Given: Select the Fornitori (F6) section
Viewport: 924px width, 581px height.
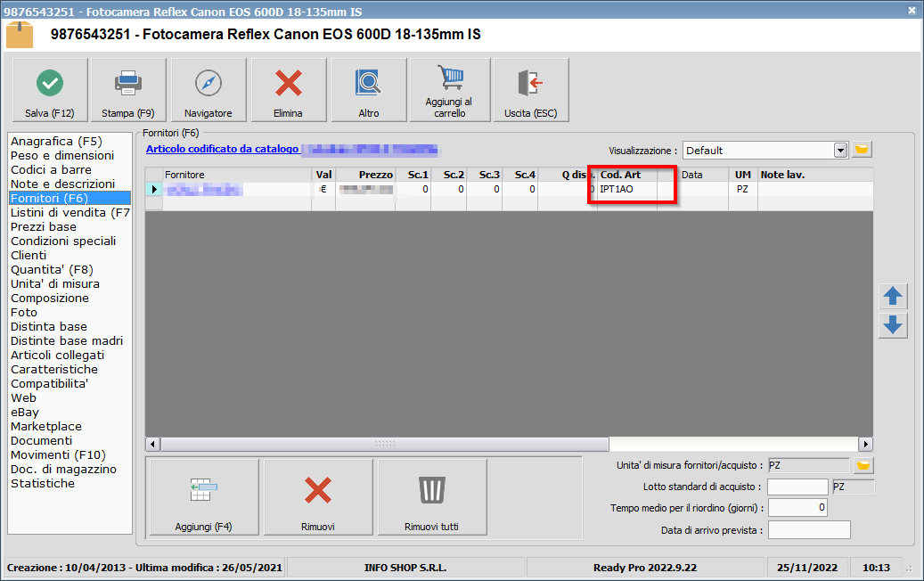Looking at the screenshot, I should (x=70, y=198).
